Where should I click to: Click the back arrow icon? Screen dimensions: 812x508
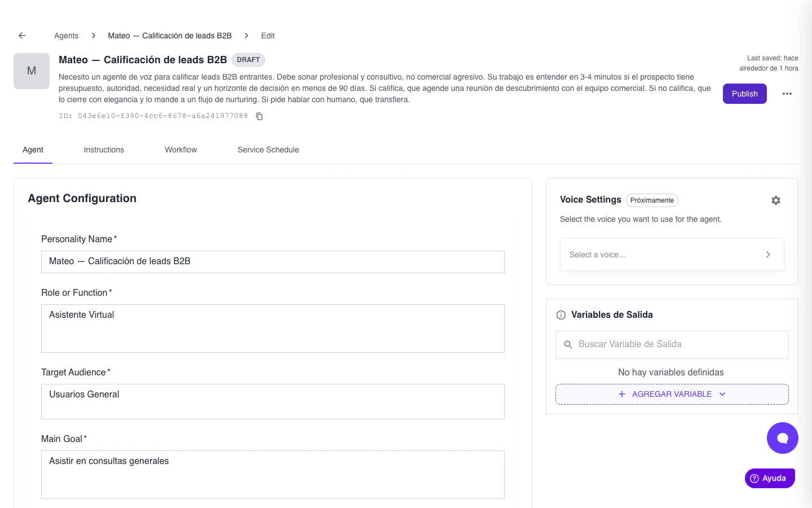click(21, 35)
